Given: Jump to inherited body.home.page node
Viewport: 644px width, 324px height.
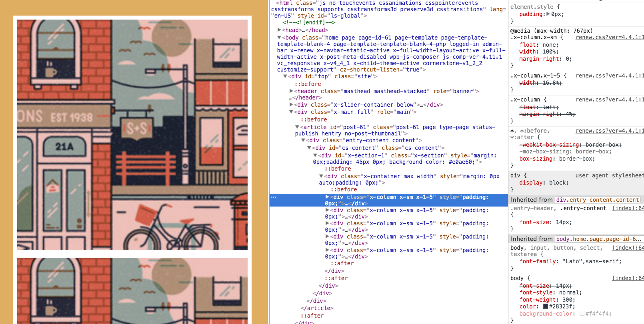Looking at the screenshot, I should point(598,239).
